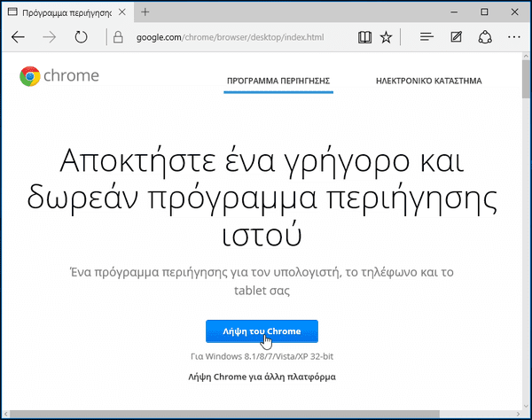Click the Share icon in toolbar

click(x=485, y=37)
